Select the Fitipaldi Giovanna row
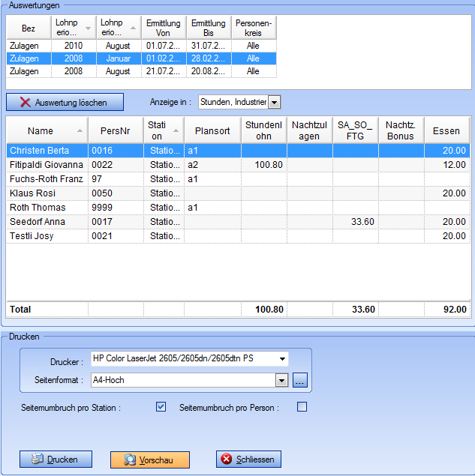 pyautogui.click(x=47, y=164)
